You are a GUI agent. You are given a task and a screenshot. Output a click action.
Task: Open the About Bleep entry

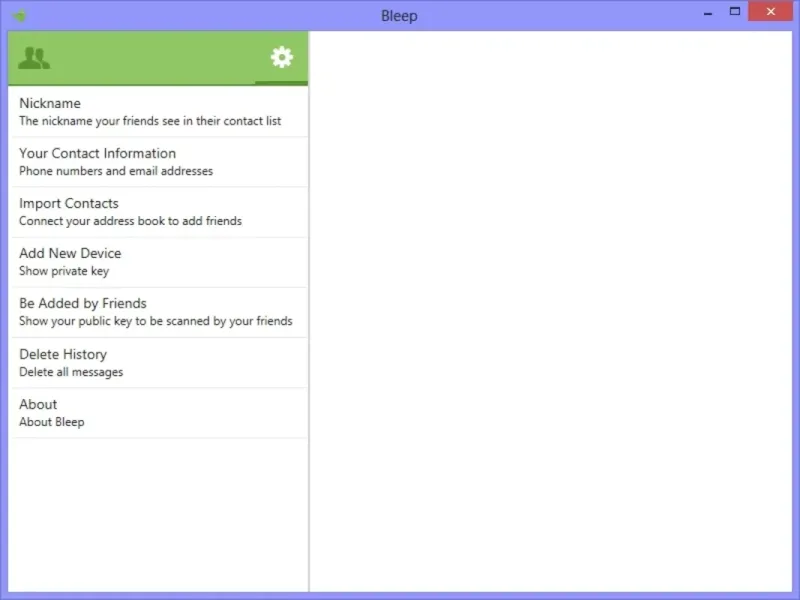(160, 413)
